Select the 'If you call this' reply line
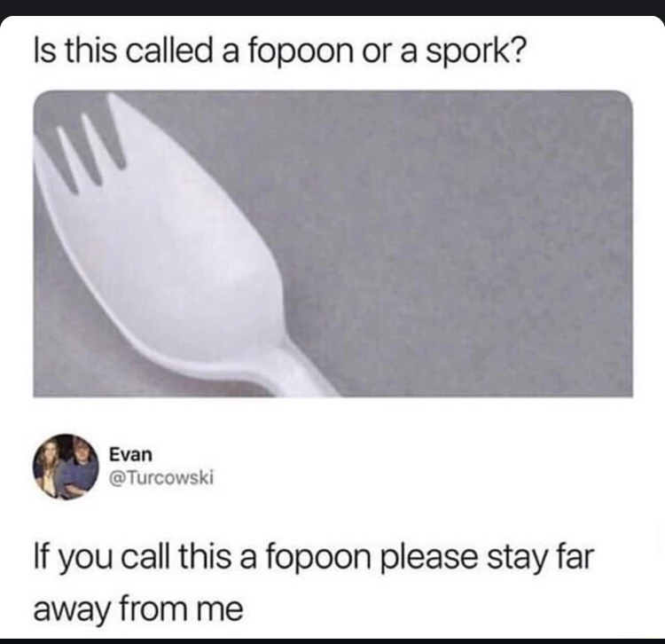665x644 pixels. [x=314, y=558]
